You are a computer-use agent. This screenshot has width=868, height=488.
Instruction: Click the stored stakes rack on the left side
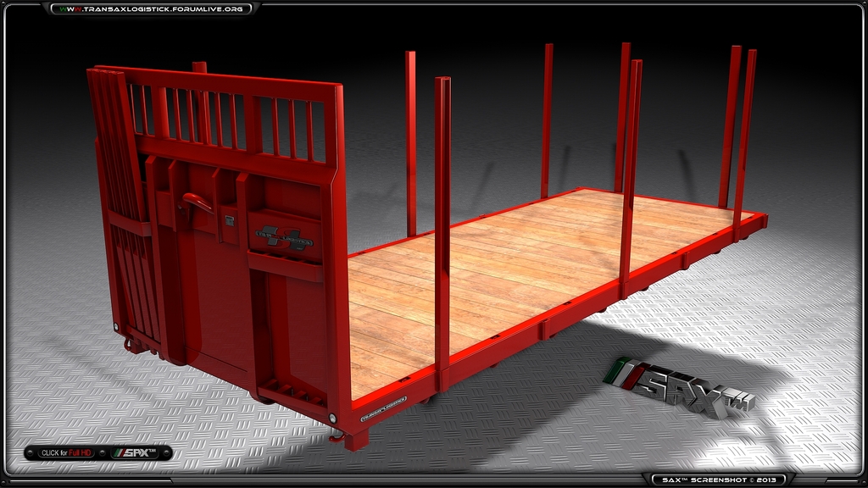123,203
